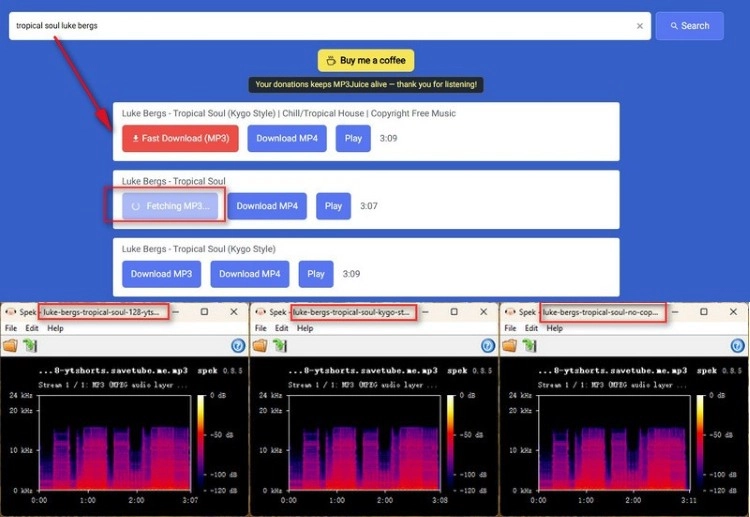Maximize the soul-128 Spek window
Viewport: 750px width, 517px height.
[204, 312]
